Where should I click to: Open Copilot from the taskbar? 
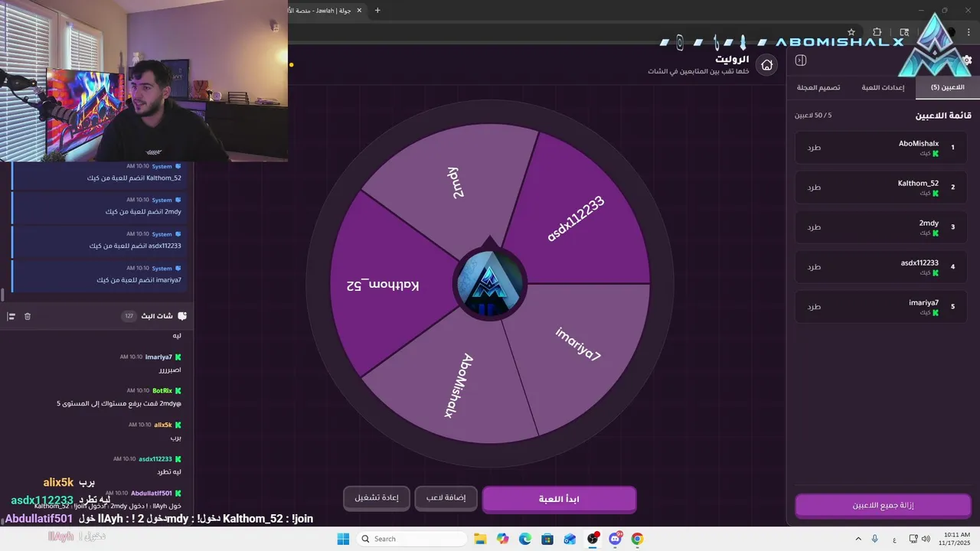[x=502, y=539]
